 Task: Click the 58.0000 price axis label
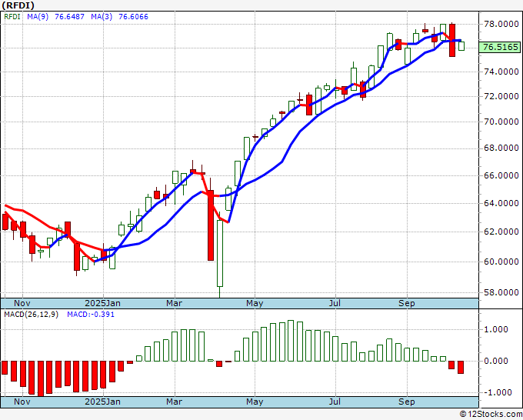tap(501, 292)
